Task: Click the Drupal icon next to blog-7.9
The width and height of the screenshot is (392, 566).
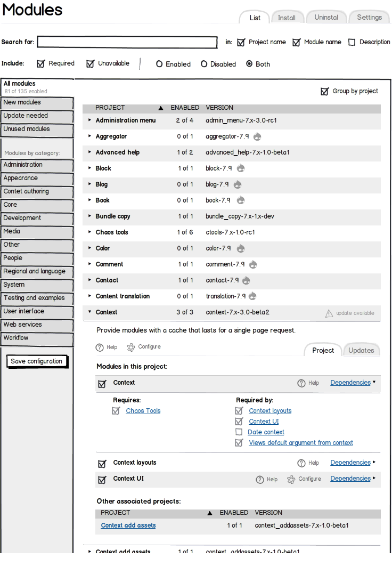Action: [x=238, y=184]
